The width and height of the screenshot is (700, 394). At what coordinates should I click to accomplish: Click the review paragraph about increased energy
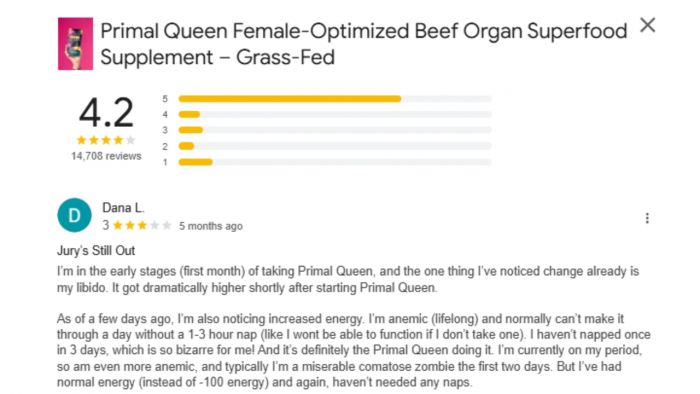tap(354, 351)
